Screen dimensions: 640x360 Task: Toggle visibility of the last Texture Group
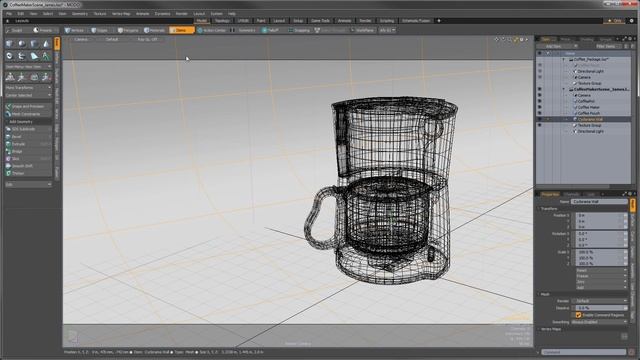click(540, 125)
